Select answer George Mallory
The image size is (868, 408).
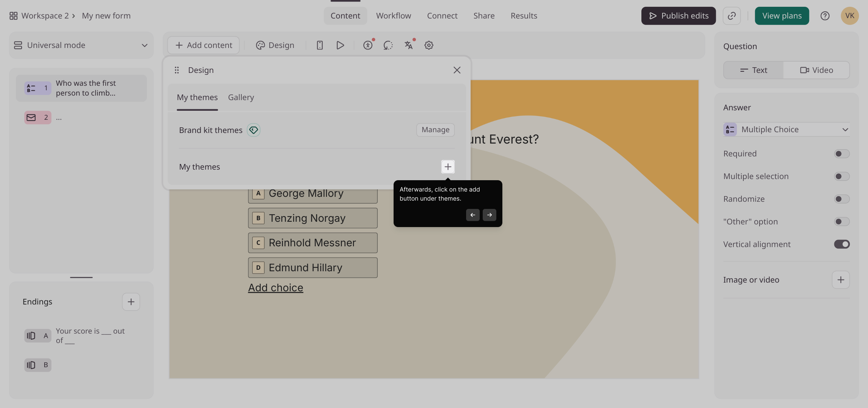[313, 196]
